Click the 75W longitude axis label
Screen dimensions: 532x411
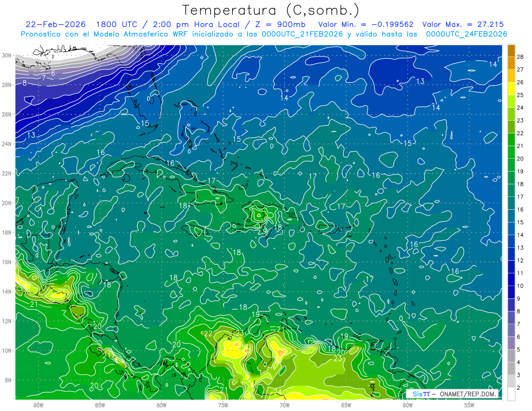click(223, 405)
